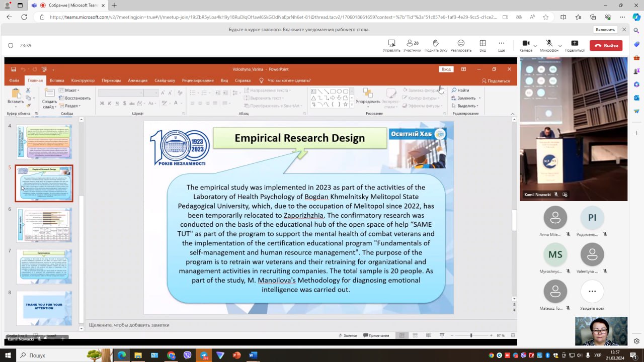Open the View (Вид) layout options
Viewport: 644px width, 362px height.
[482, 44]
